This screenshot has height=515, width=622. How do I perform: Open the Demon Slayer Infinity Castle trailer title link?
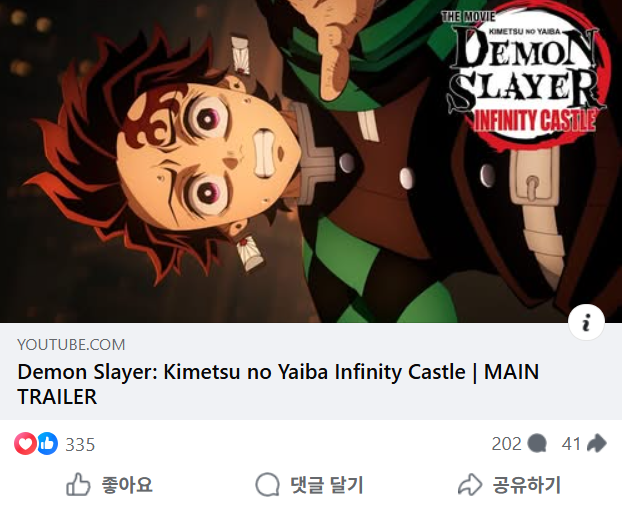[x=278, y=384]
